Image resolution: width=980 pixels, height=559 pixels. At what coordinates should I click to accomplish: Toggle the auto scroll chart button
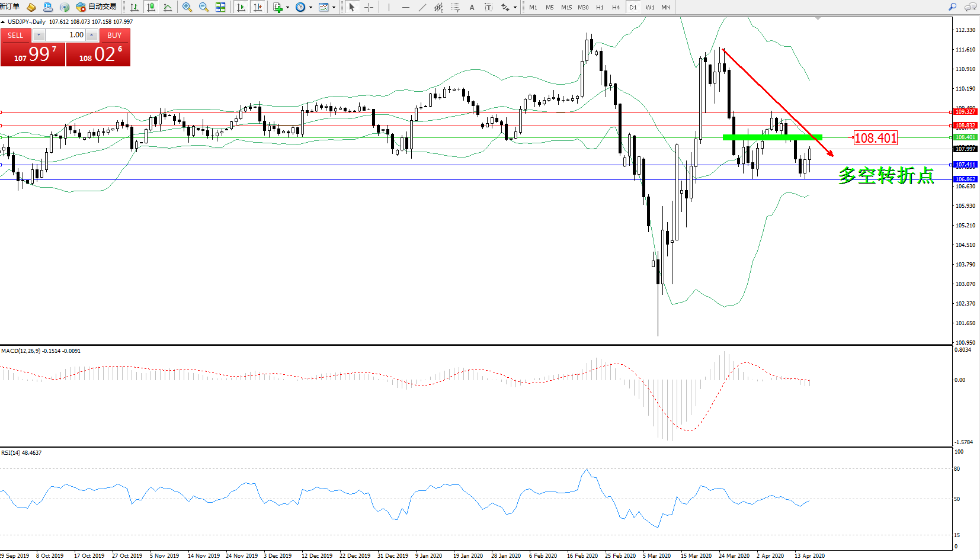tap(241, 7)
